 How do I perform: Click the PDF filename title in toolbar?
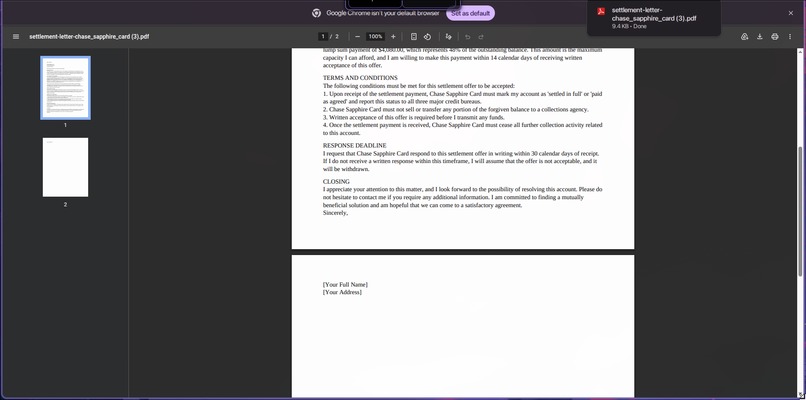89,37
